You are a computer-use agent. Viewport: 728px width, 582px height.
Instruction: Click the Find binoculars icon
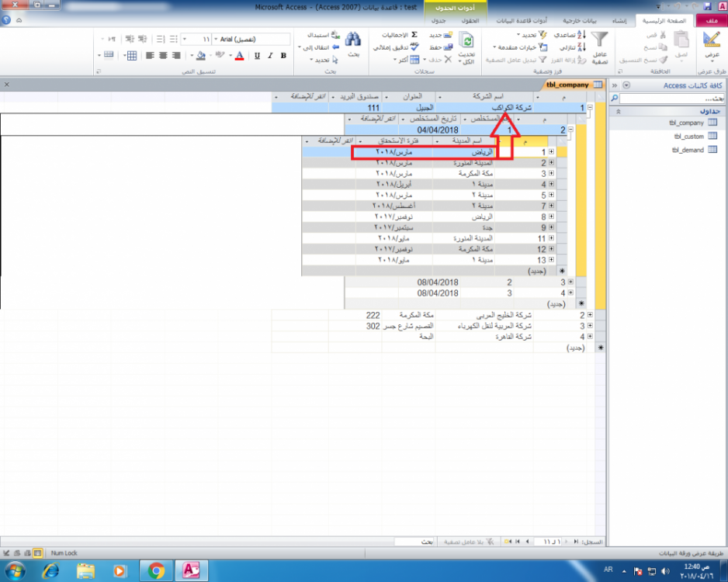(x=353, y=40)
